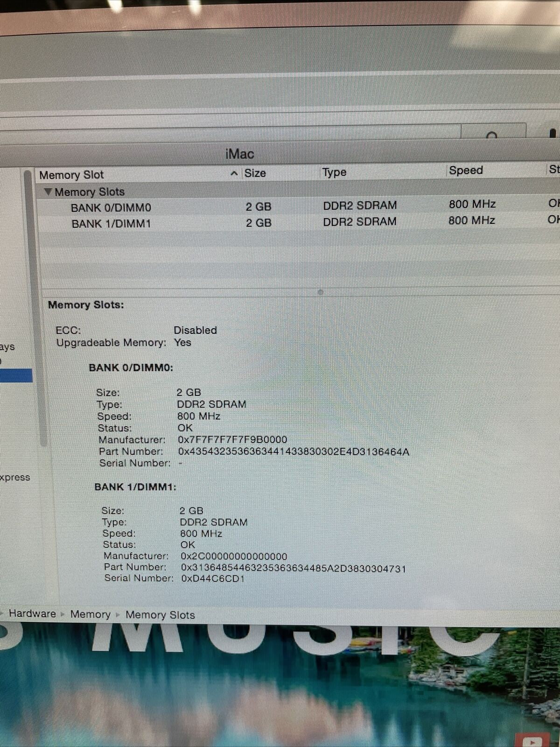The width and height of the screenshot is (560, 747).
Task: Click the Hardware breadcrumb in path bar
Action: tap(32, 613)
